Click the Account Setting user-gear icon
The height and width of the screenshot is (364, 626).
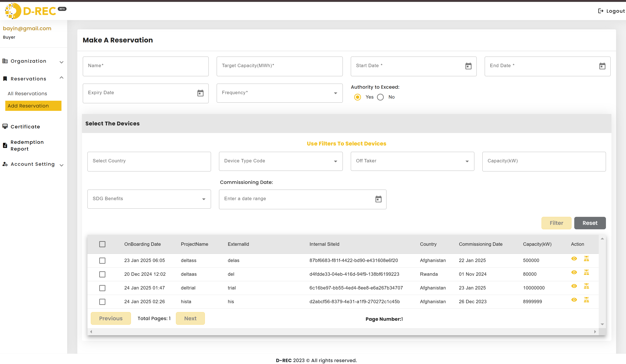coord(5,164)
